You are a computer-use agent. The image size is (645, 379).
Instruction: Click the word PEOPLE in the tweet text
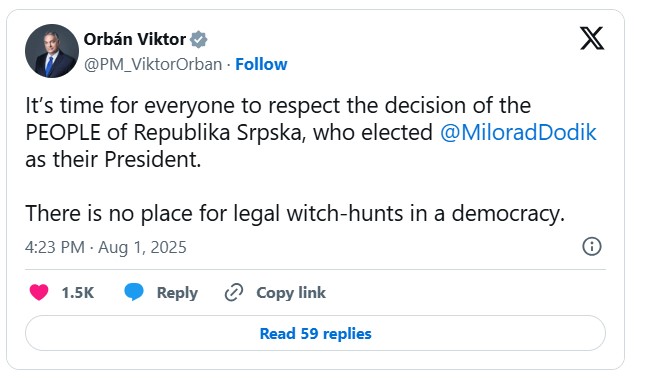pos(63,133)
